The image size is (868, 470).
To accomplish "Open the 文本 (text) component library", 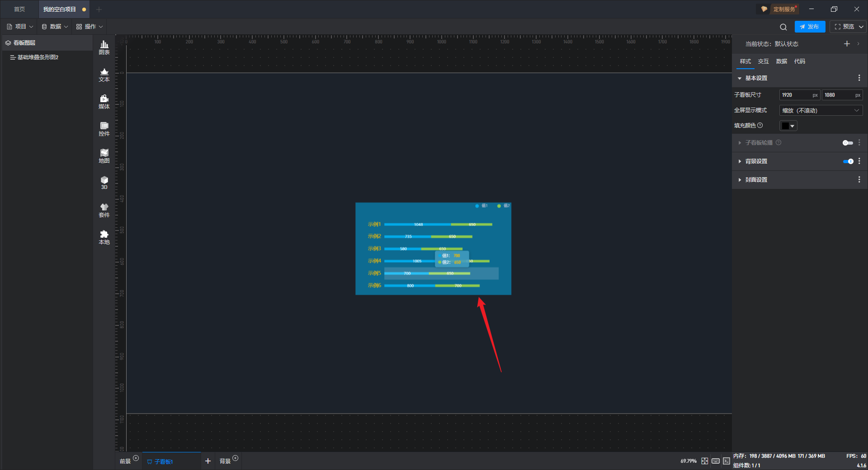I will (104, 75).
